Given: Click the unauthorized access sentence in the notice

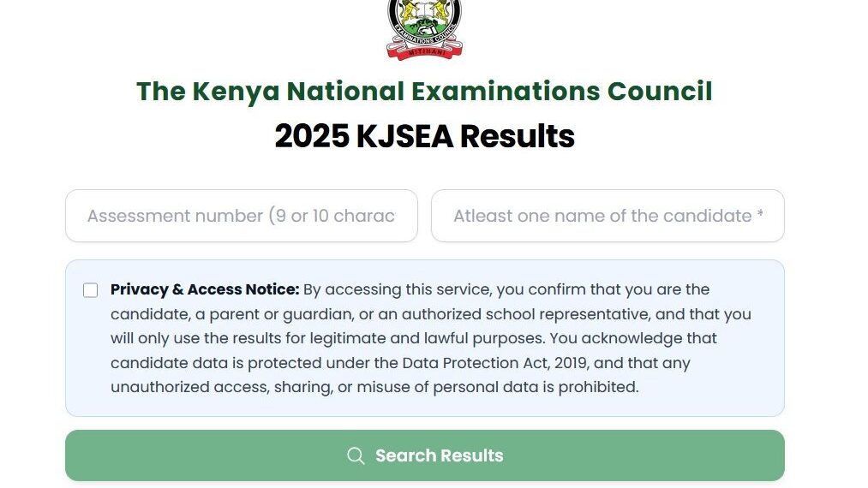Looking at the screenshot, I should point(374,387).
